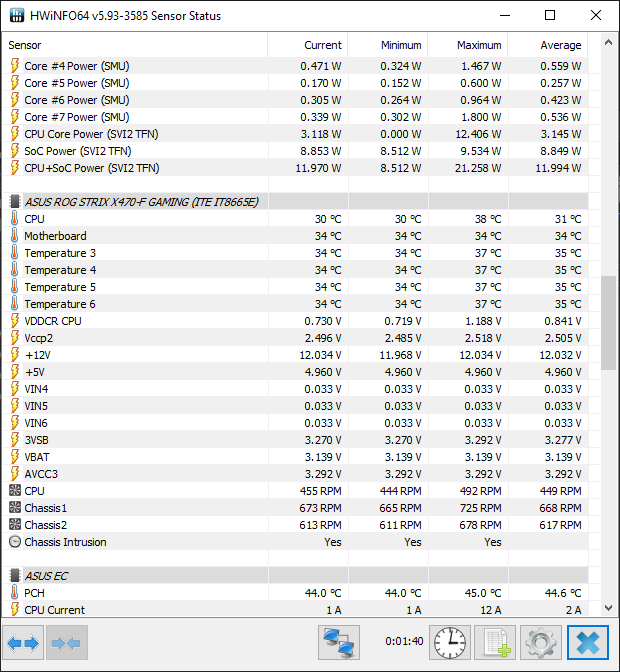Click the Minimum column header

tap(388, 45)
